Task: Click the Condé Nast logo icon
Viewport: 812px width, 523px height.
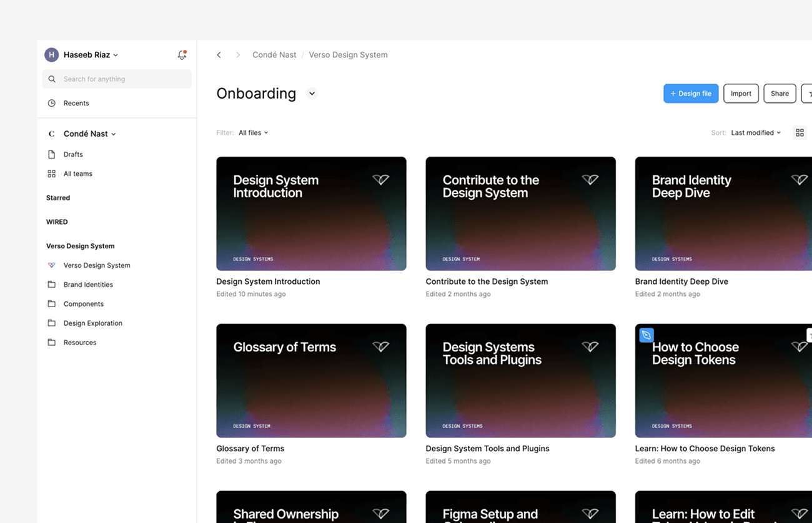Action: pos(51,134)
